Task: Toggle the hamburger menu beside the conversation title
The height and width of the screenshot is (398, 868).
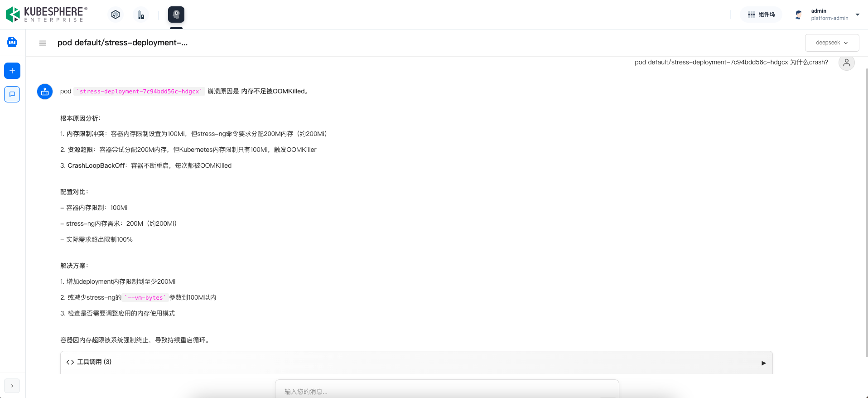Action: pyautogui.click(x=43, y=43)
